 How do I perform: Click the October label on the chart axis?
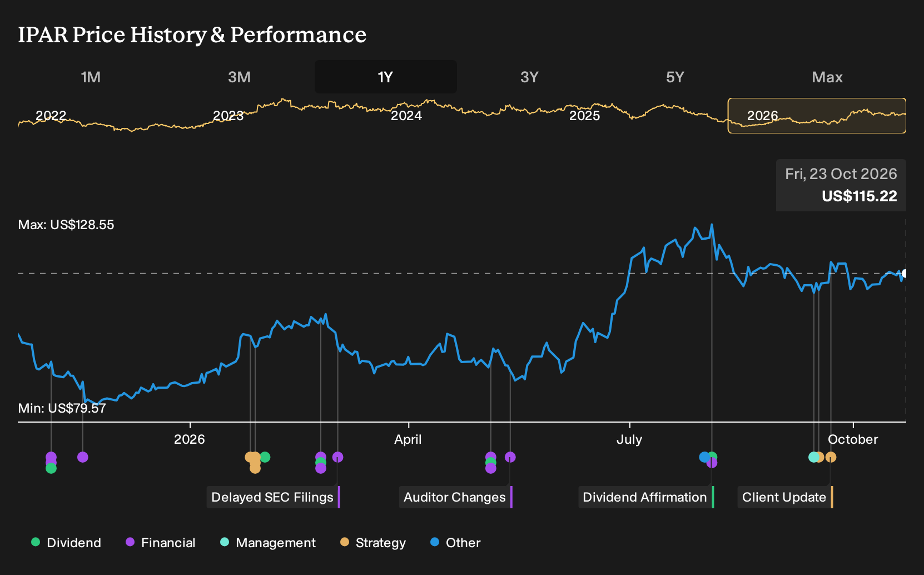[853, 439]
